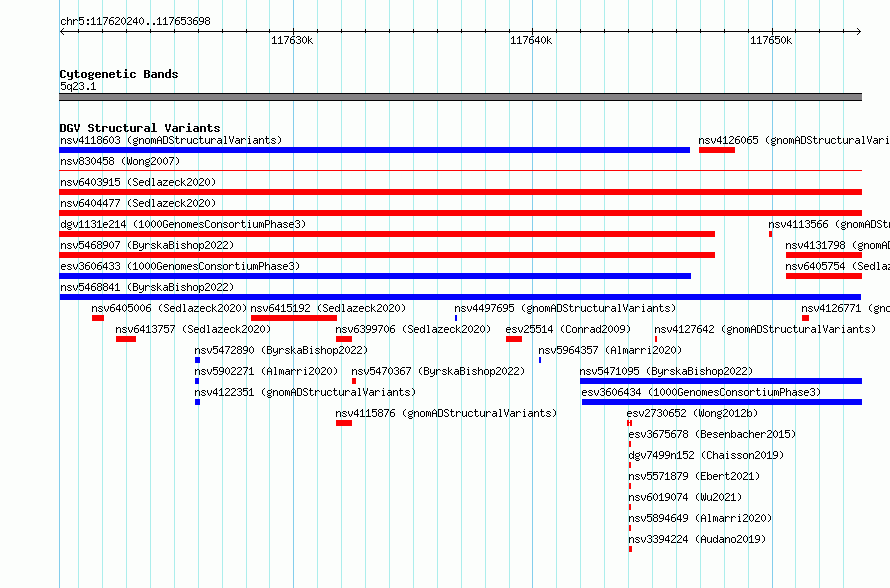Select the nsv4126065 red variant bar
The width and height of the screenshot is (890, 588).
(717, 150)
